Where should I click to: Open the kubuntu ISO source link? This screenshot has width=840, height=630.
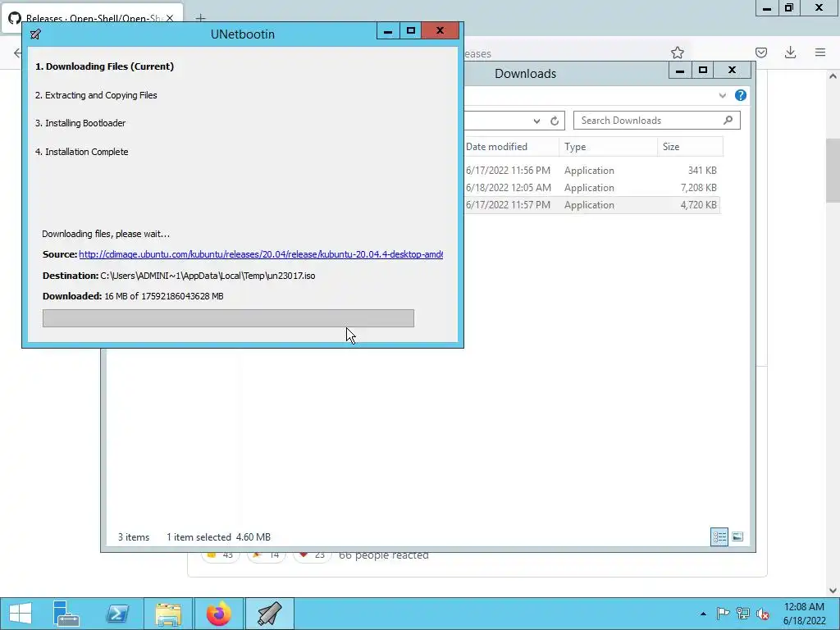261,254
